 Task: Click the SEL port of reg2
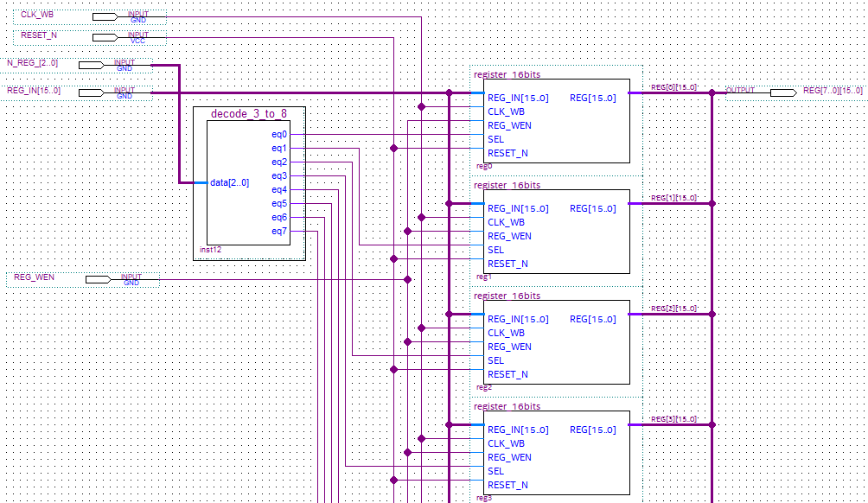tap(495, 360)
